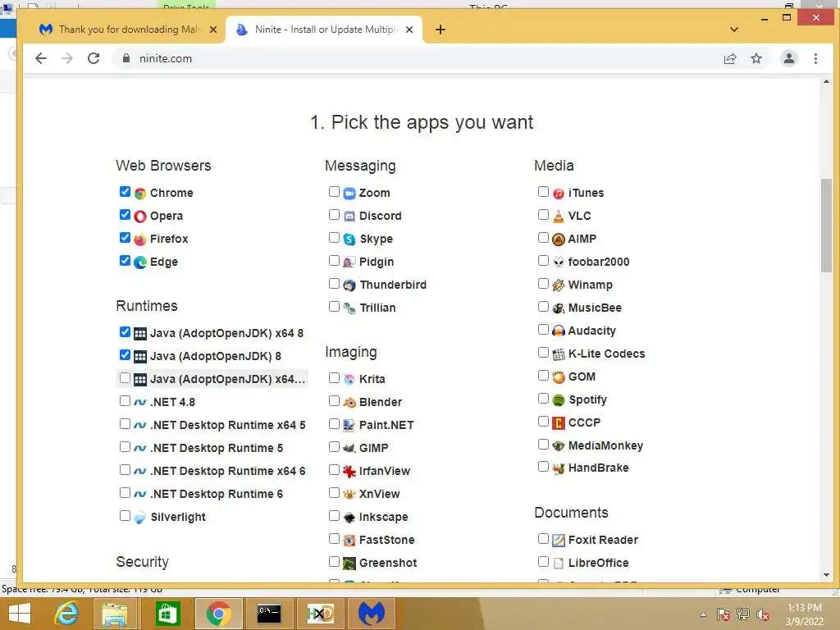Go back to the previous page
840x630 pixels.
pos(41,58)
